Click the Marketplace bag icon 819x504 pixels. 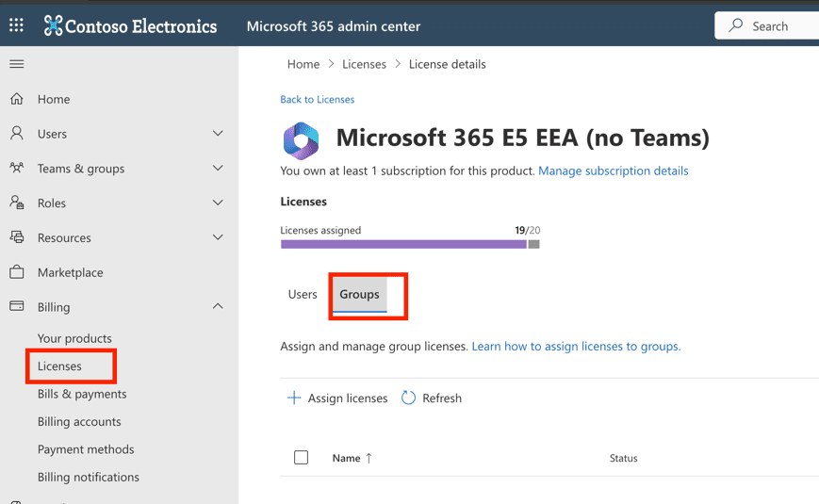(x=17, y=272)
